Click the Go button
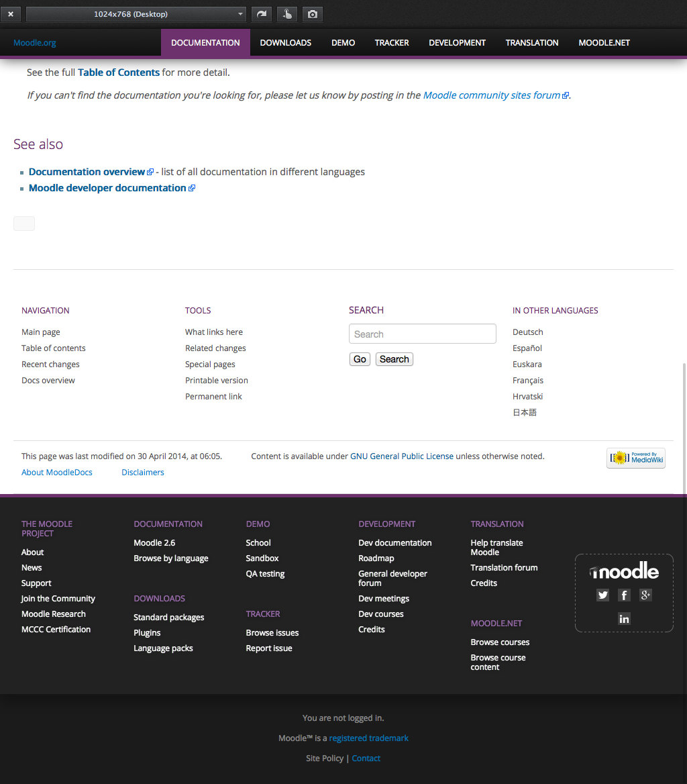This screenshot has width=687, height=784. pos(360,359)
